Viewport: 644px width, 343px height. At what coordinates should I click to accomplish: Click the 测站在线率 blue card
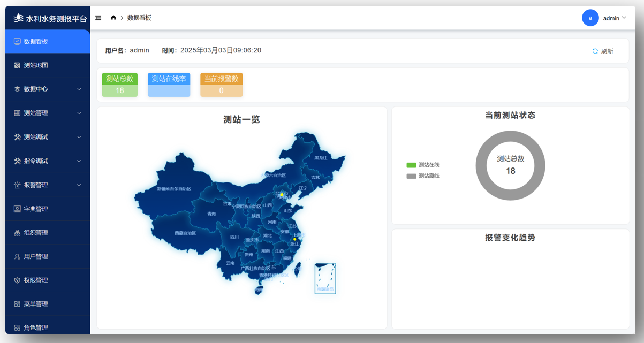[x=169, y=85]
